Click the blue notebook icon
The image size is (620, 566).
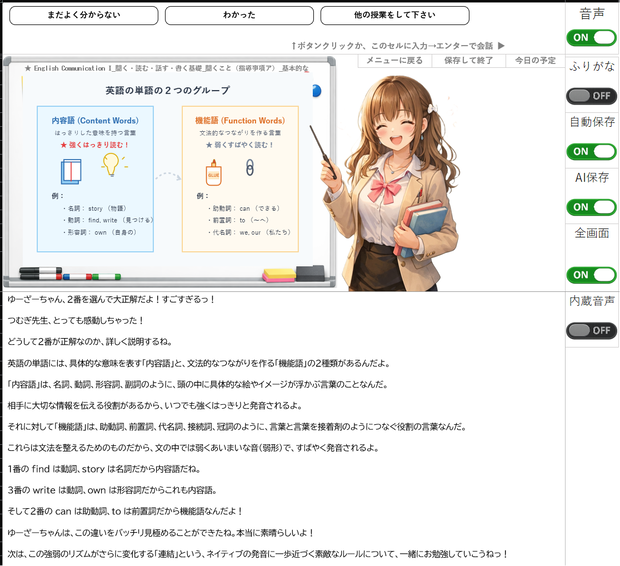pyautogui.click(x=71, y=172)
